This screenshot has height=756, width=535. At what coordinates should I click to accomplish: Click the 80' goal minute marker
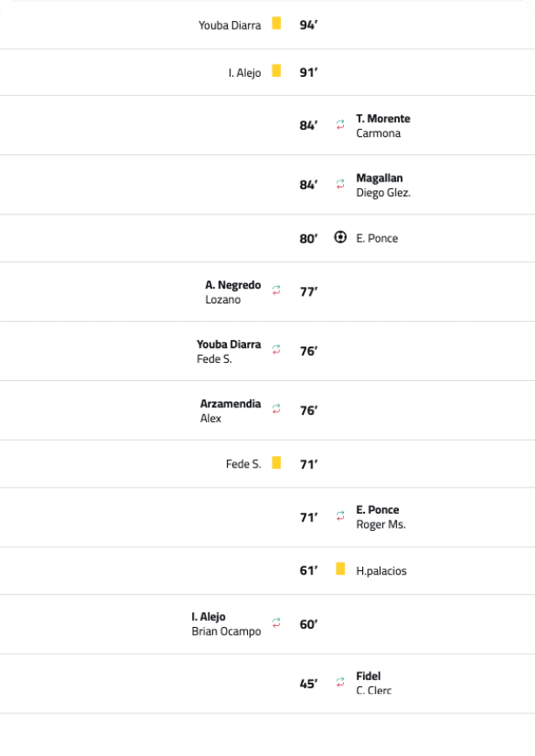pyautogui.click(x=309, y=238)
